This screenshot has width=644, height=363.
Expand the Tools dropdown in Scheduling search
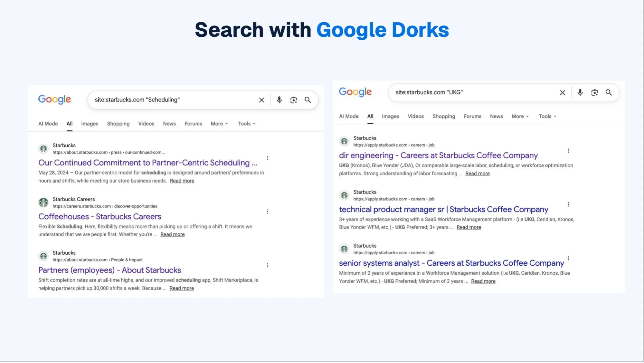click(247, 124)
